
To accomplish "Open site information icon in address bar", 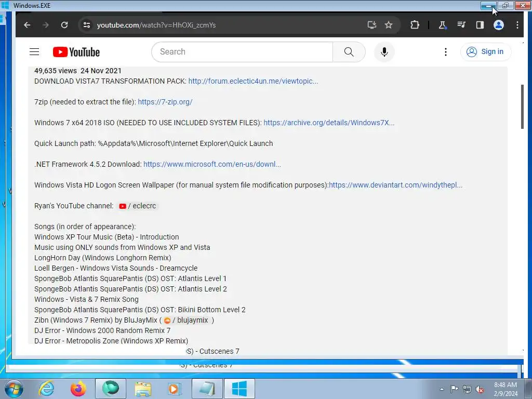I will point(87,25).
